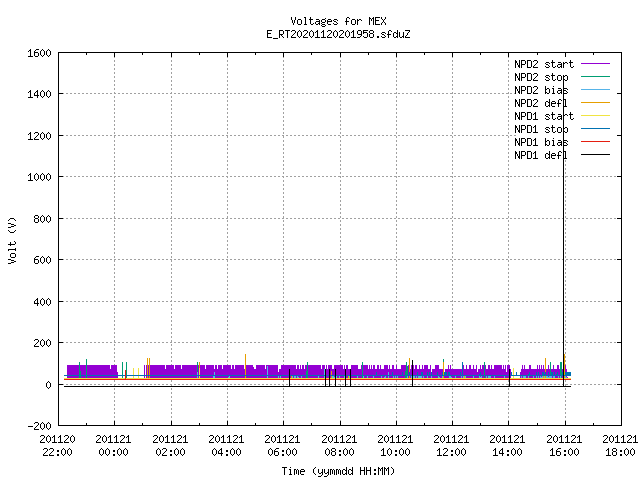Image resolution: width=640 pixels, height=480 pixels.
Task: Click the x-axis tick label '201121 12:00'
Action: [x=451, y=446]
